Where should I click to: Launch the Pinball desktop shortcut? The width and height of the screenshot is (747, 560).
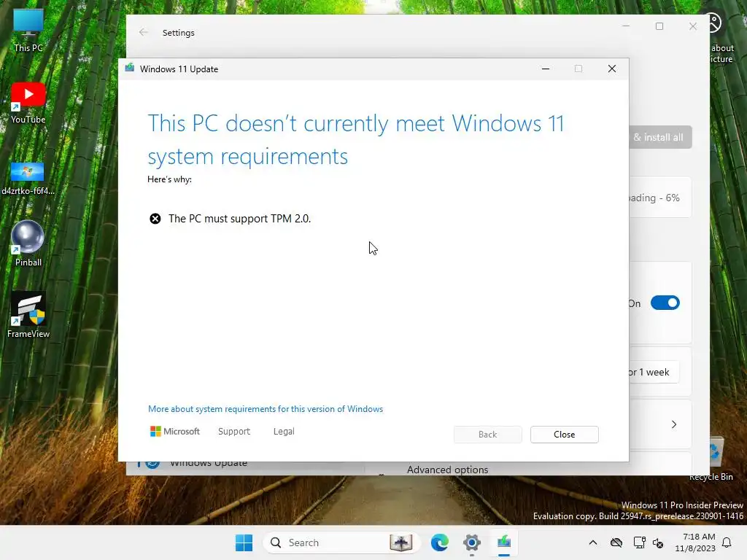click(28, 244)
